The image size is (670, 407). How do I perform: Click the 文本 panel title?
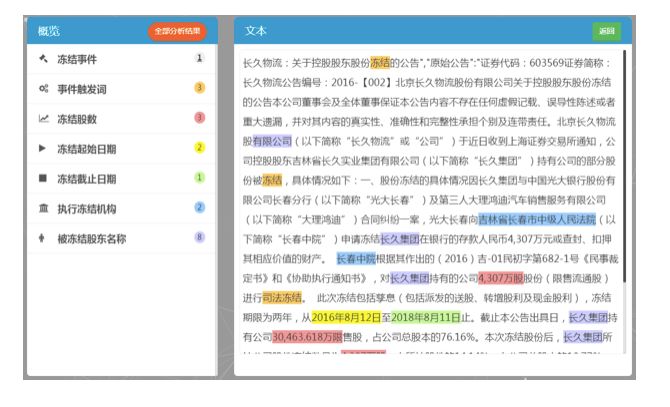pyautogui.click(x=256, y=31)
